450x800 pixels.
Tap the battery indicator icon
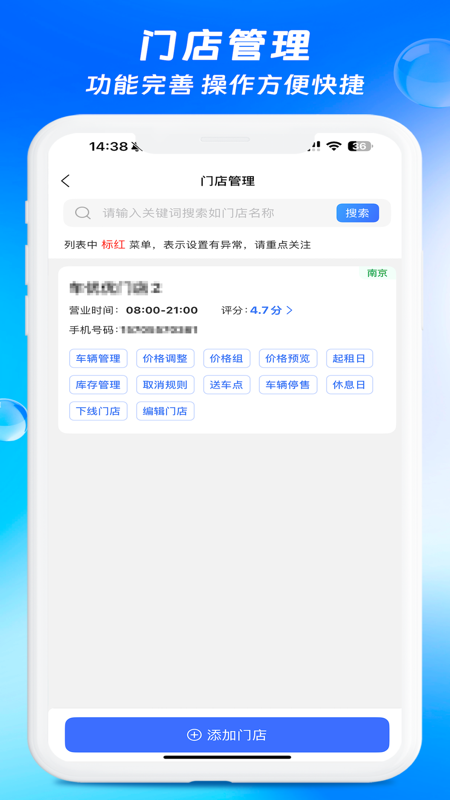(360, 146)
